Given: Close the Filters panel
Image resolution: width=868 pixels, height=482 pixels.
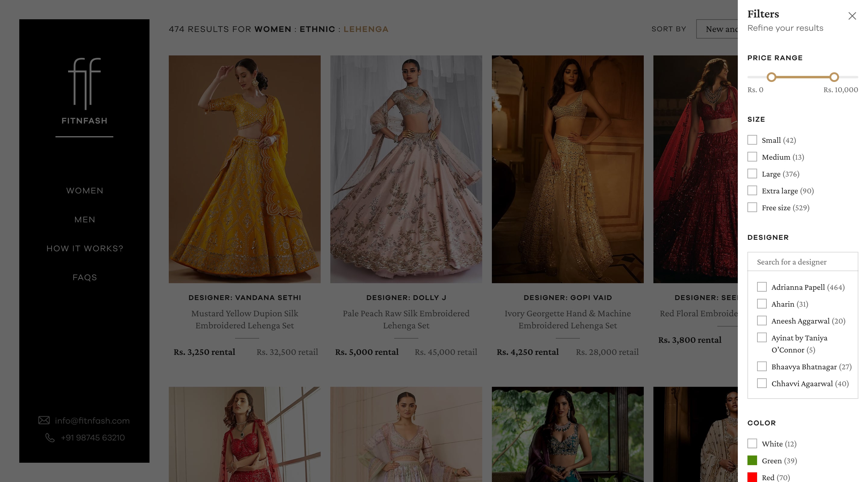Looking at the screenshot, I should click(x=852, y=16).
